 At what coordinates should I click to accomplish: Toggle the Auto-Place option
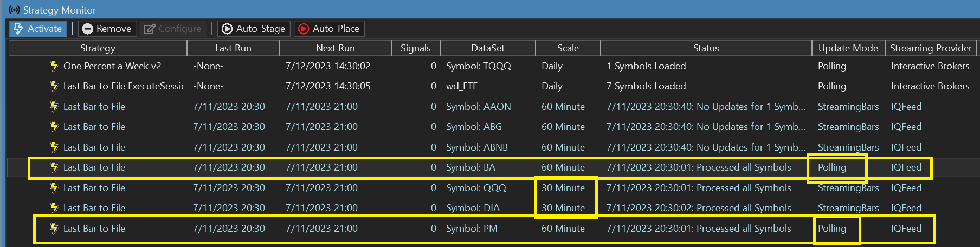click(329, 29)
